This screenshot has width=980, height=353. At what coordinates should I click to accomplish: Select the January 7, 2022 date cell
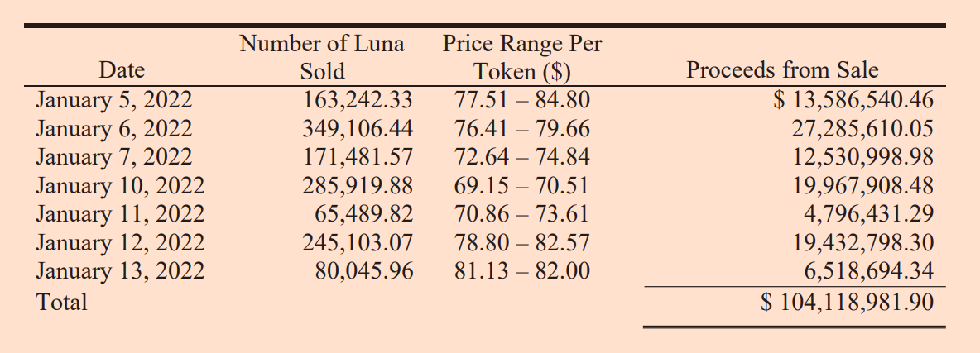pyautogui.click(x=114, y=157)
